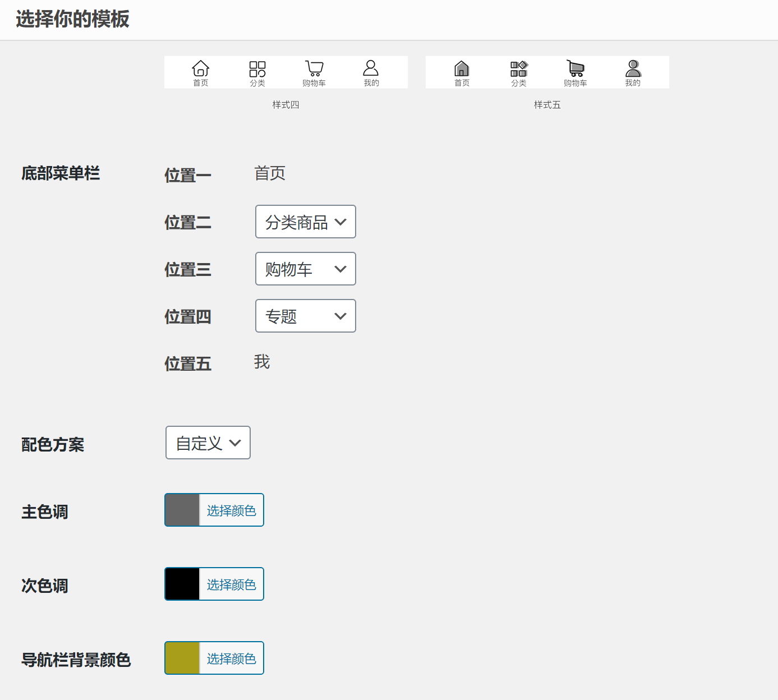Select the 样式四 template label

tap(286, 105)
